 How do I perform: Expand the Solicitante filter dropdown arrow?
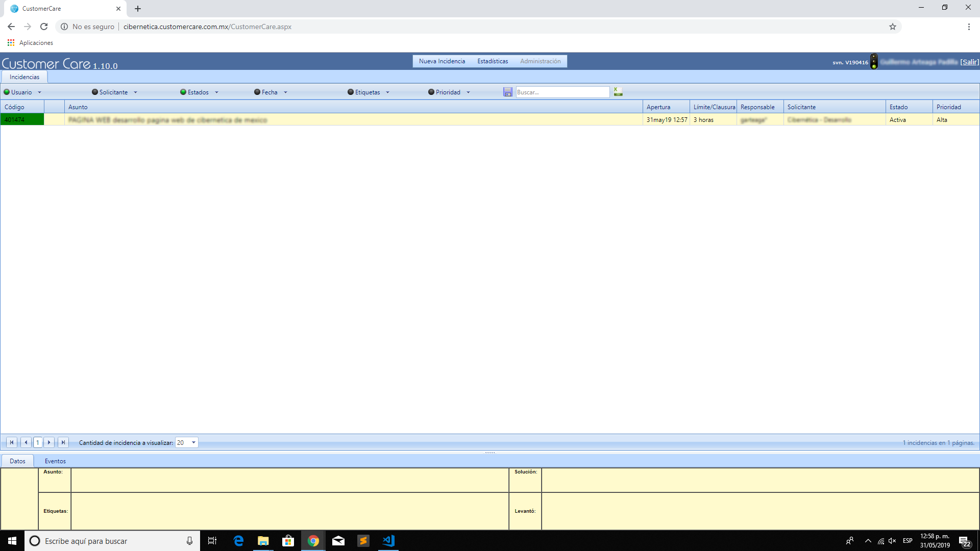point(135,92)
